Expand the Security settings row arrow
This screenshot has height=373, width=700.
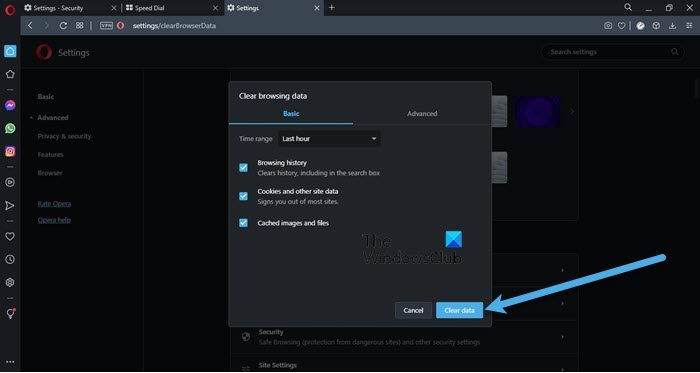click(562, 337)
